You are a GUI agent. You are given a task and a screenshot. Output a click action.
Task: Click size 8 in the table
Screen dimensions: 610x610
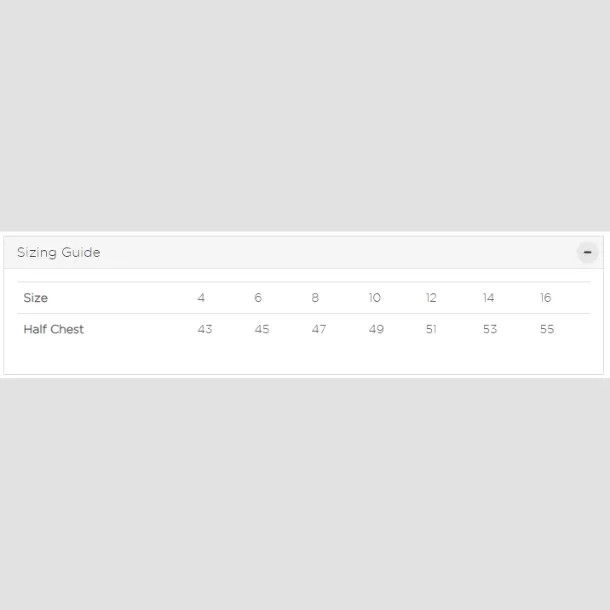(x=315, y=298)
